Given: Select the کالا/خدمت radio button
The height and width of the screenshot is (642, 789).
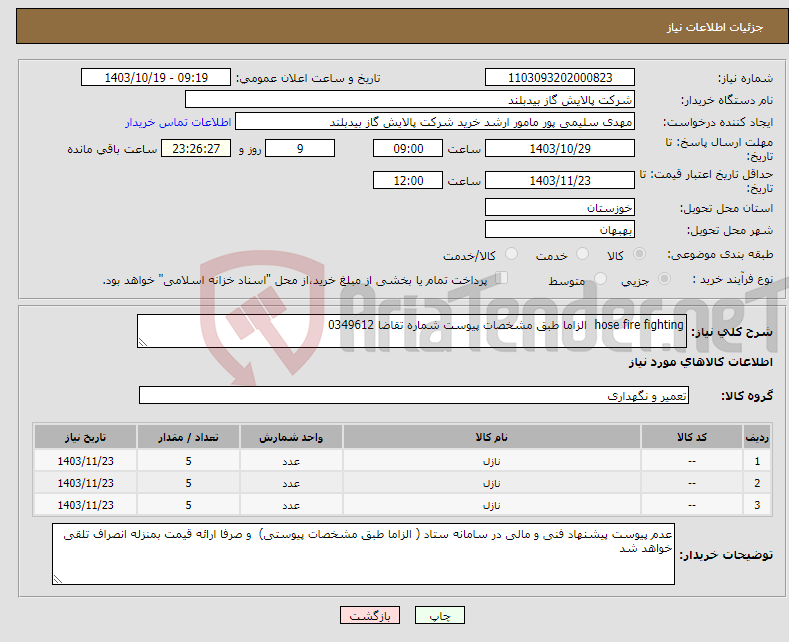Looking at the screenshot, I should pyautogui.click(x=511, y=254).
